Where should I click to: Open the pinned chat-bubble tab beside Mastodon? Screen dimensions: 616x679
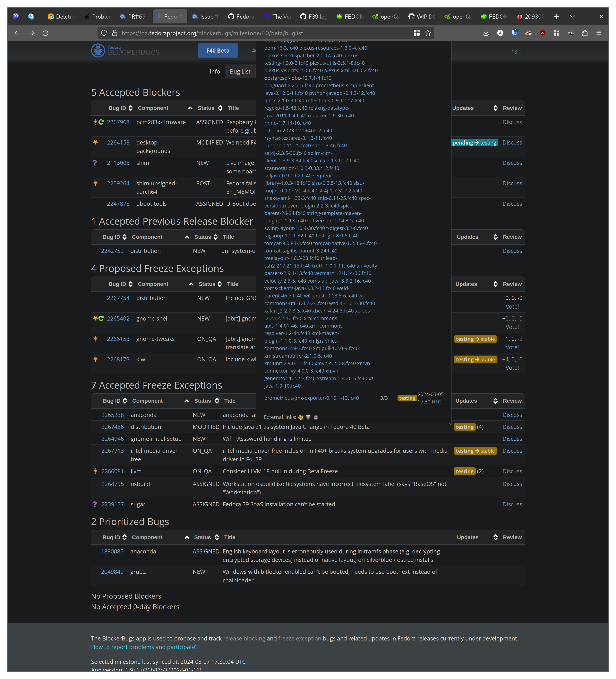click(31, 16)
